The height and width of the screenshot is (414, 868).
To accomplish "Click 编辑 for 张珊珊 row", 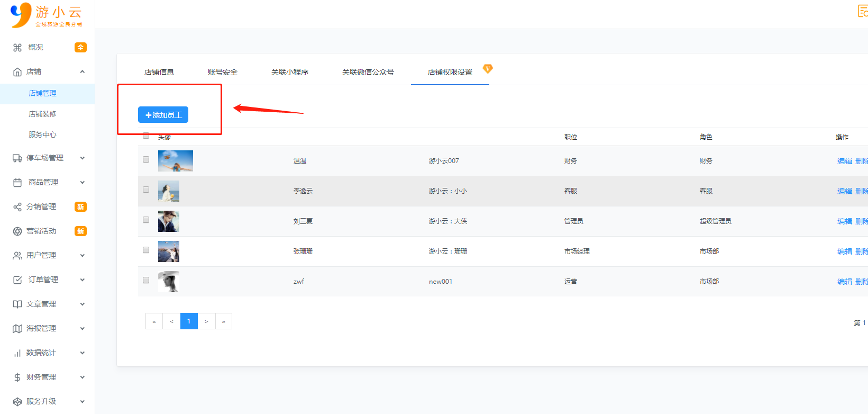I will click(x=845, y=251).
